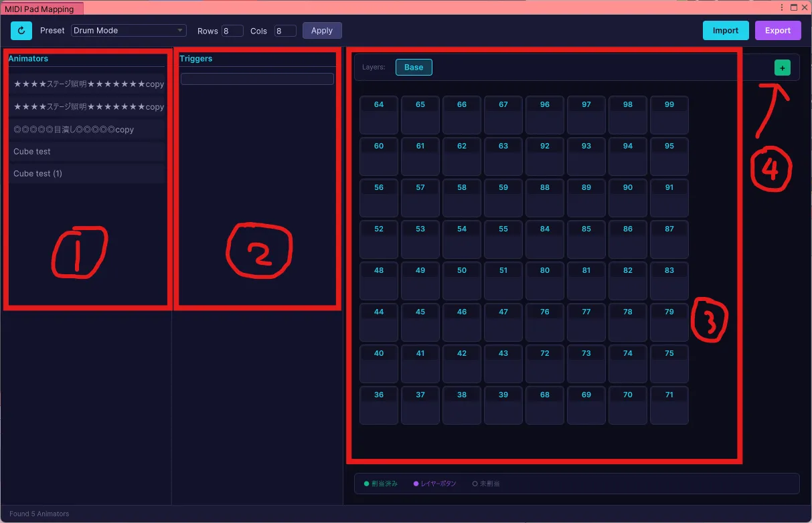Select the Cube test animator
This screenshot has height=523, width=812.
click(87, 152)
